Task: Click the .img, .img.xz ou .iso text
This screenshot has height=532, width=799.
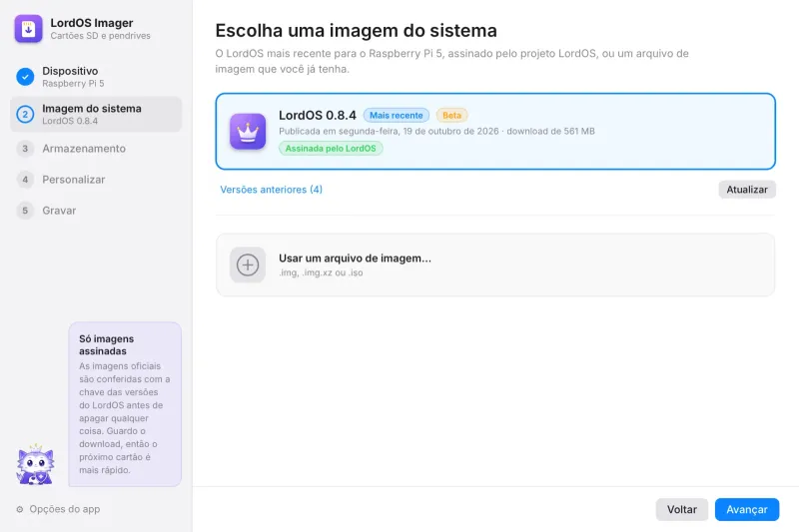Action: pos(321,272)
